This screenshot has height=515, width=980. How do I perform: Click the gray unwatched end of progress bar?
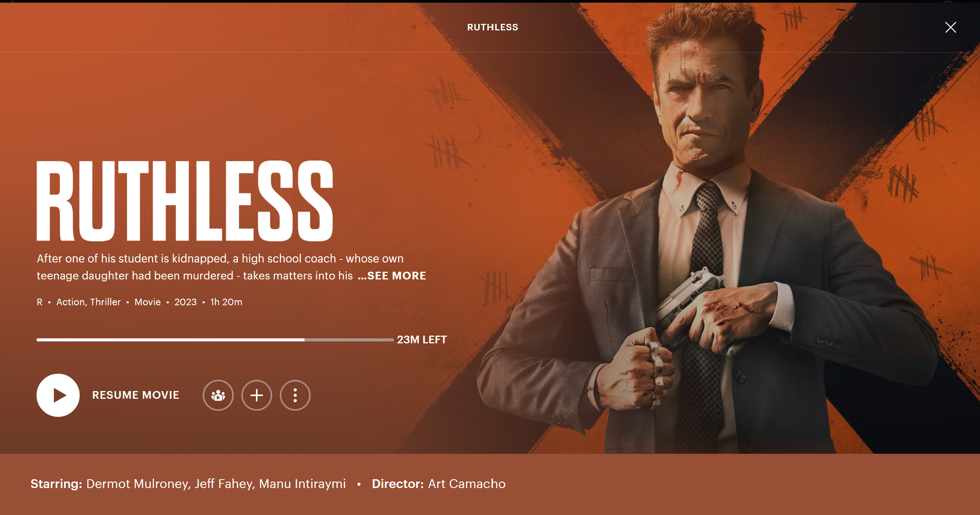tap(349, 340)
